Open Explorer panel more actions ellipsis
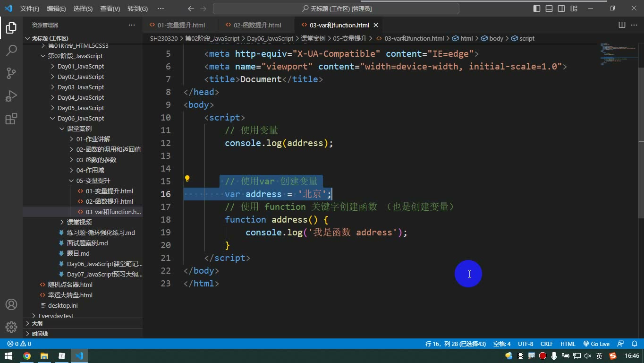This screenshot has width=644, height=363. click(132, 25)
